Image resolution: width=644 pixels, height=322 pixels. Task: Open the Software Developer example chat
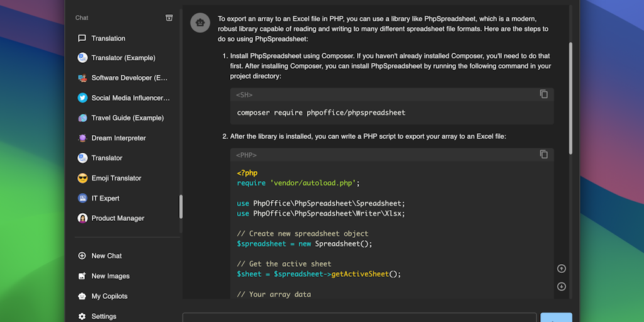tap(129, 78)
